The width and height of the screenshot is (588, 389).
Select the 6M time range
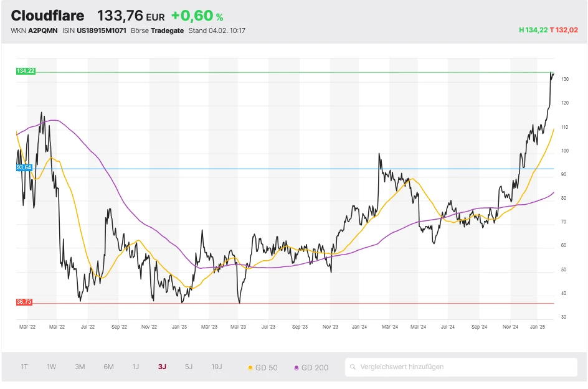(108, 367)
